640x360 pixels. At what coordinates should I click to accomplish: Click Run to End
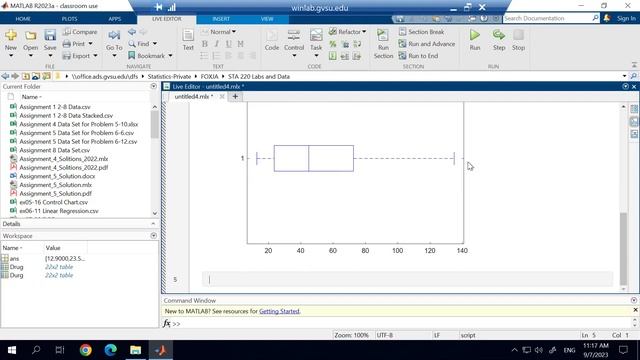[418, 56]
